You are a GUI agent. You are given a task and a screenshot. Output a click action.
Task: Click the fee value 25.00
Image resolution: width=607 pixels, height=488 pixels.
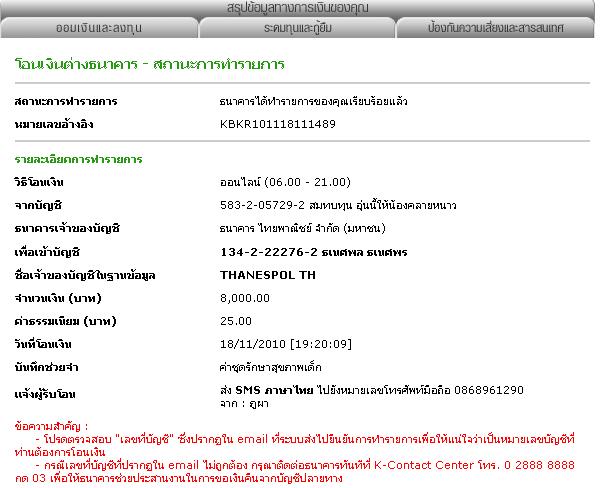coord(235,320)
